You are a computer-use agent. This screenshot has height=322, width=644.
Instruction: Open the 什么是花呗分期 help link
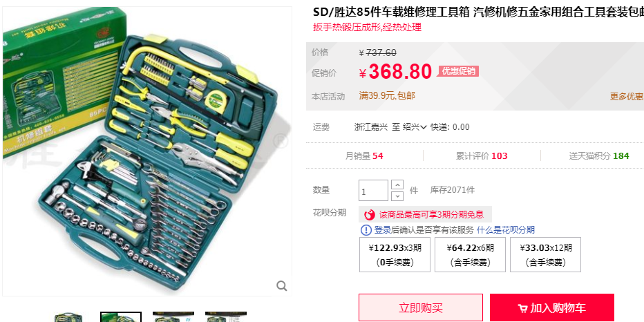(x=506, y=230)
